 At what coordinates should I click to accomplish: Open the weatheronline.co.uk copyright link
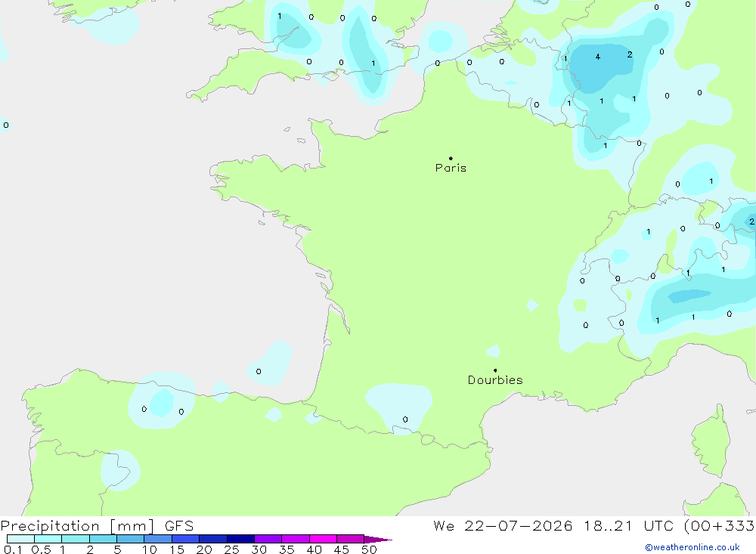point(692,547)
